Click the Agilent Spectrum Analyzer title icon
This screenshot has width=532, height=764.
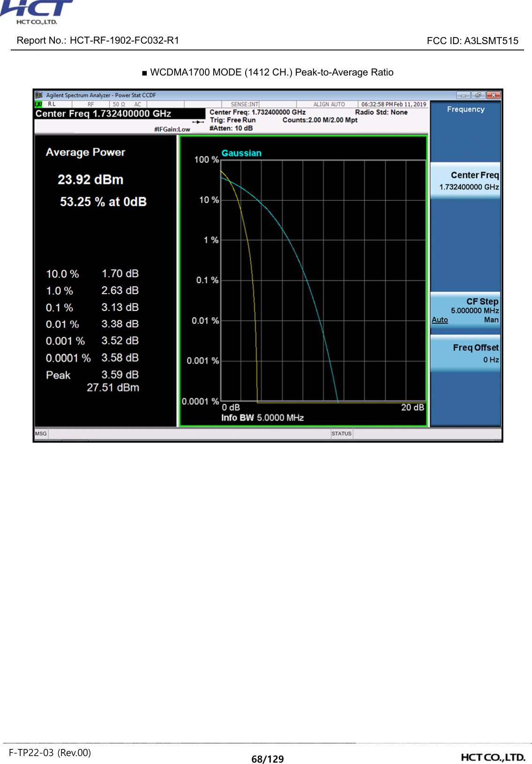pos(39,95)
